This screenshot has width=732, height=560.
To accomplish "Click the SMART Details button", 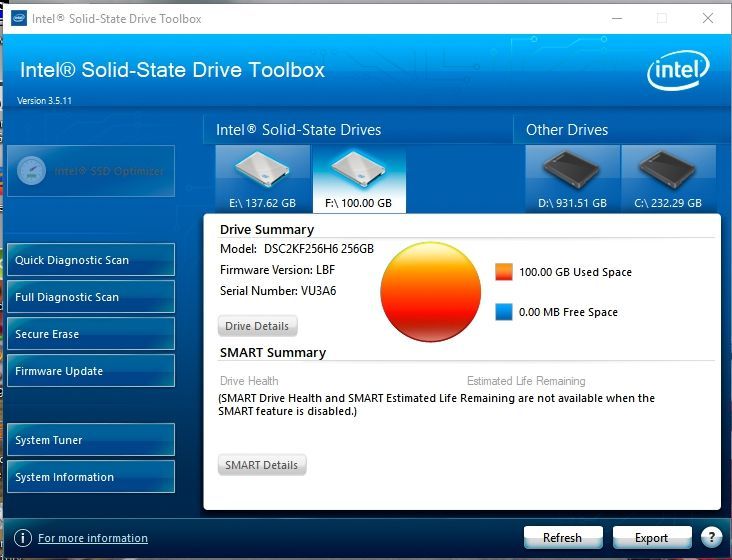I will click(x=261, y=465).
